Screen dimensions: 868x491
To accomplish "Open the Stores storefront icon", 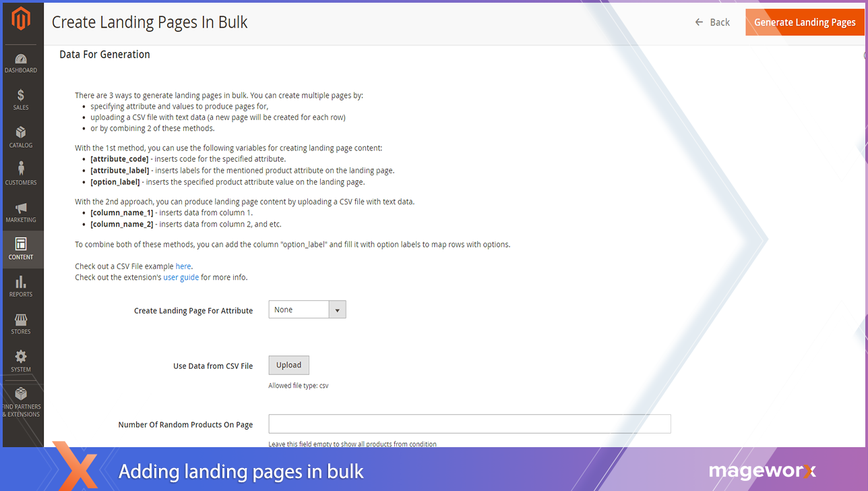I will (x=21, y=320).
